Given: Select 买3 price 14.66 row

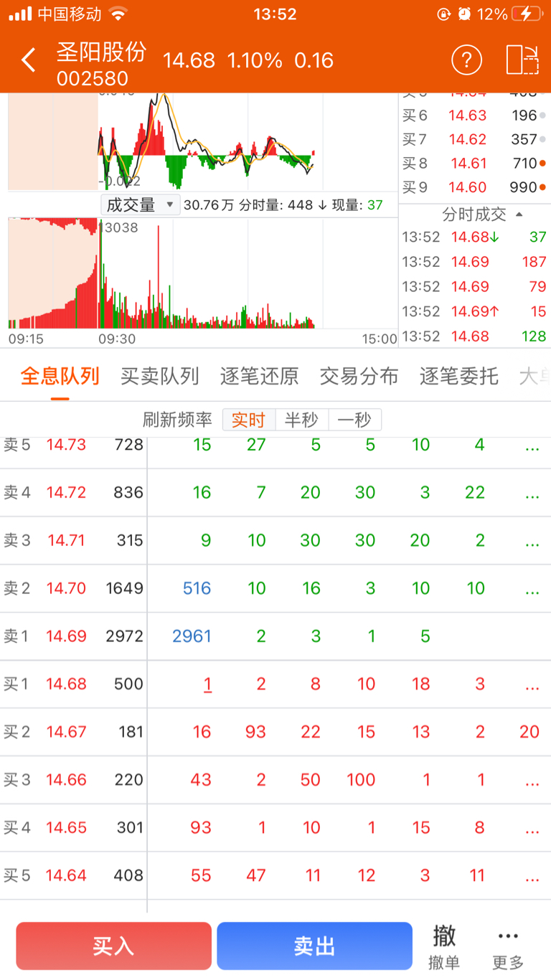Looking at the screenshot, I should coord(66,780).
